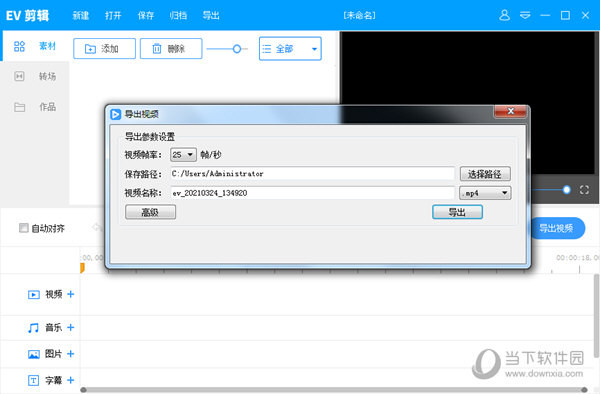Click the 删除 button
The width and height of the screenshot is (600, 394).
(171, 49)
